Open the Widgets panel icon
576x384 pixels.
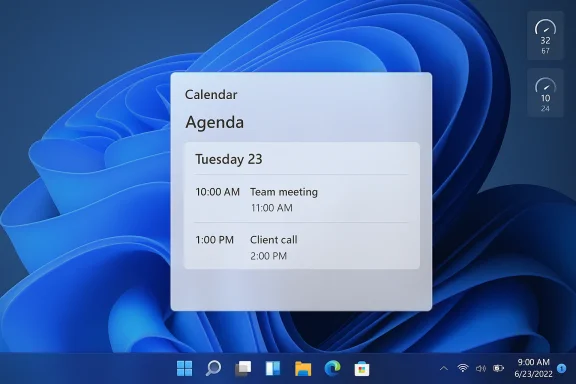click(x=273, y=368)
